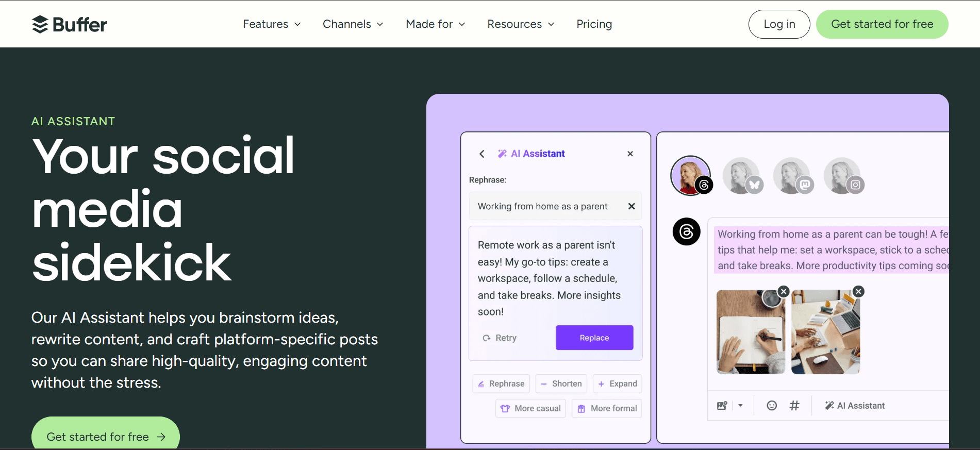The height and width of the screenshot is (450, 980).
Task: Click the 'Your social media sidekick' heading
Action: pos(163,209)
